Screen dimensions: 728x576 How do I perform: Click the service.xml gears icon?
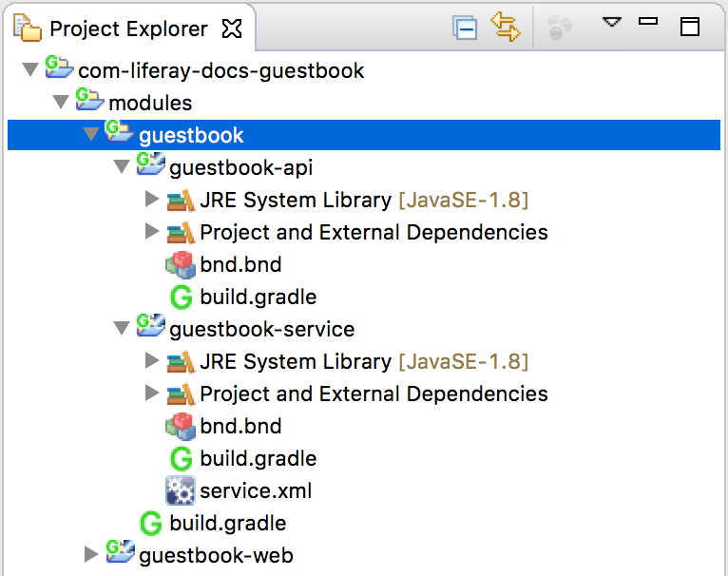point(181,491)
